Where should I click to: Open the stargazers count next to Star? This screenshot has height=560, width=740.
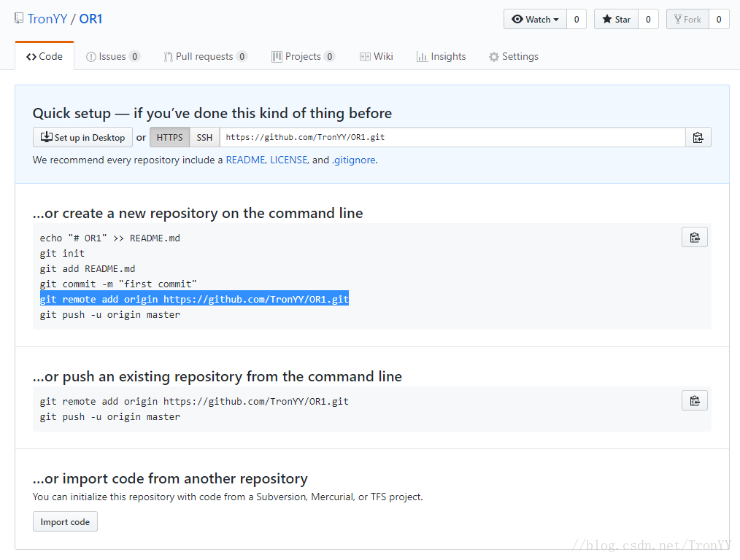648,20
